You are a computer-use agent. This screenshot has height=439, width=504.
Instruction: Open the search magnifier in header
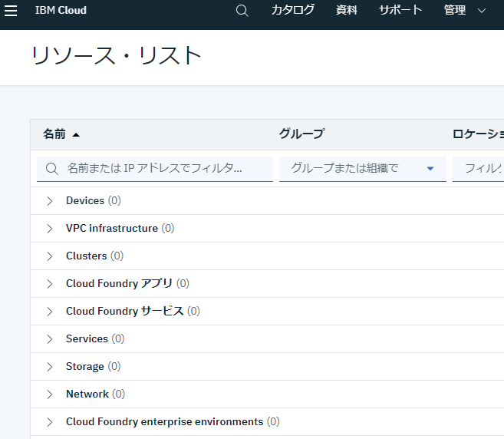coord(242,11)
